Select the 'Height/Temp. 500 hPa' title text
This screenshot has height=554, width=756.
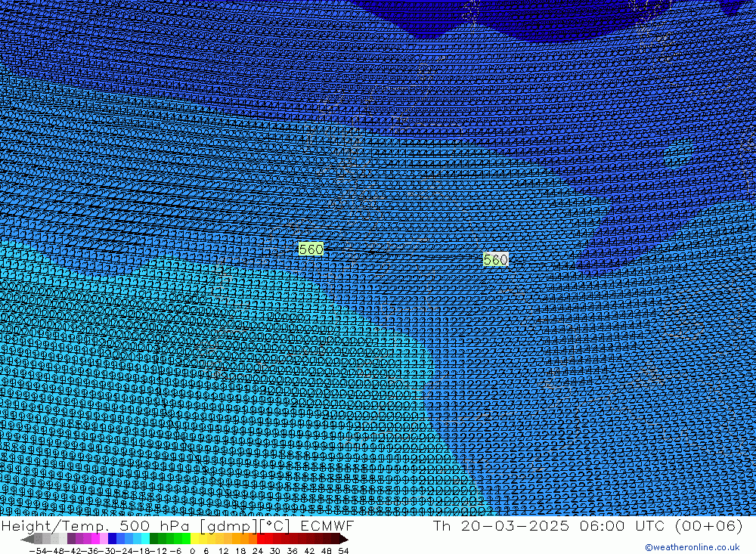pyautogui.click(x=95, y=525)
